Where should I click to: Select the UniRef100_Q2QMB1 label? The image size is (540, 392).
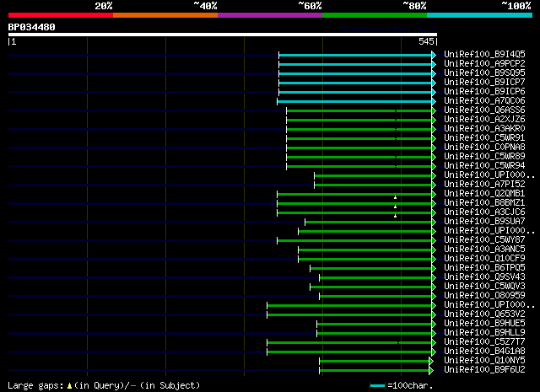click(x=484, y=193)
